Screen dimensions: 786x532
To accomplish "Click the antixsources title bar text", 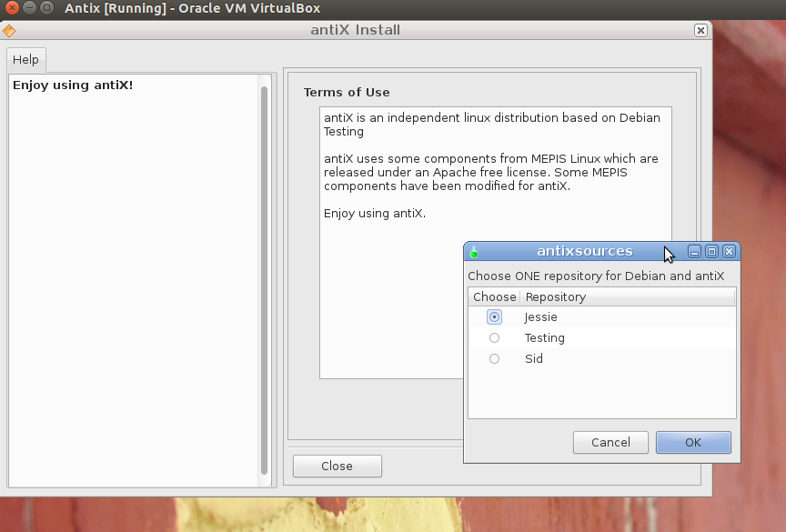I will [x=585, y=251].
